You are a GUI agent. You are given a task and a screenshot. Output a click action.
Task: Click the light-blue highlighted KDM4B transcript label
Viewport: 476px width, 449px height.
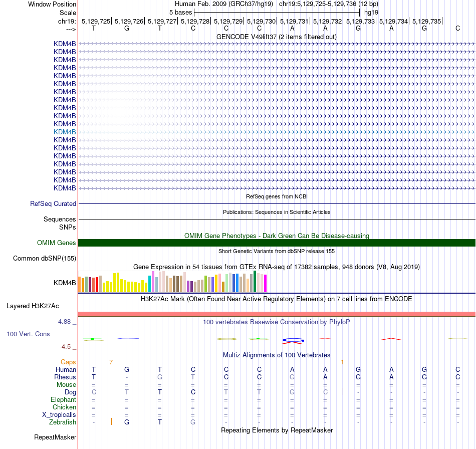65,132
